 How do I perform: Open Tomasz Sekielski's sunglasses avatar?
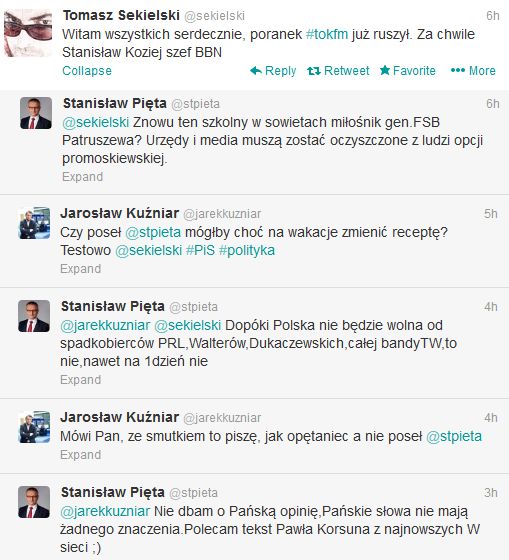click(28, 33)
